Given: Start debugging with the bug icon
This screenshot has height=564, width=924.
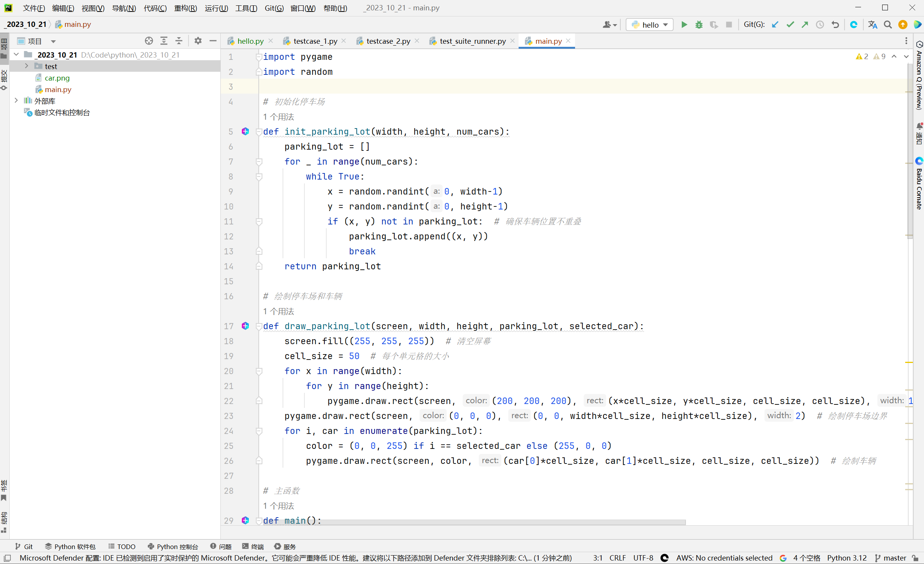Looking at the screenshot, I should 699,25.
